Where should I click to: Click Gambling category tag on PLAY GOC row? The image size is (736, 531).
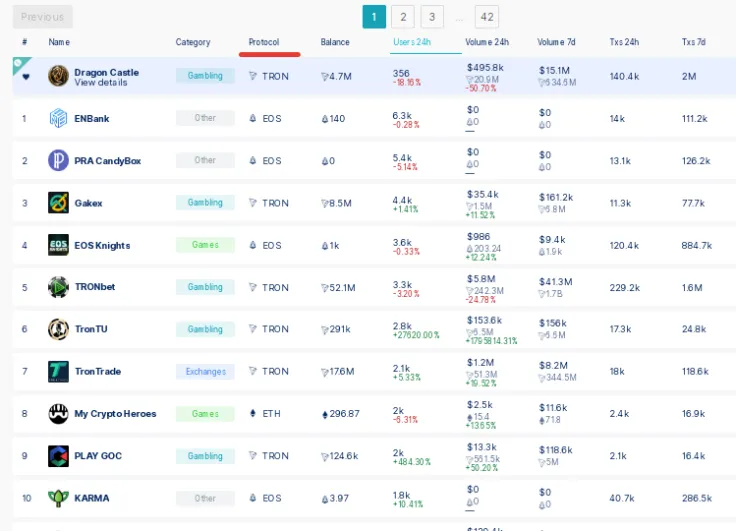[205, 456]
